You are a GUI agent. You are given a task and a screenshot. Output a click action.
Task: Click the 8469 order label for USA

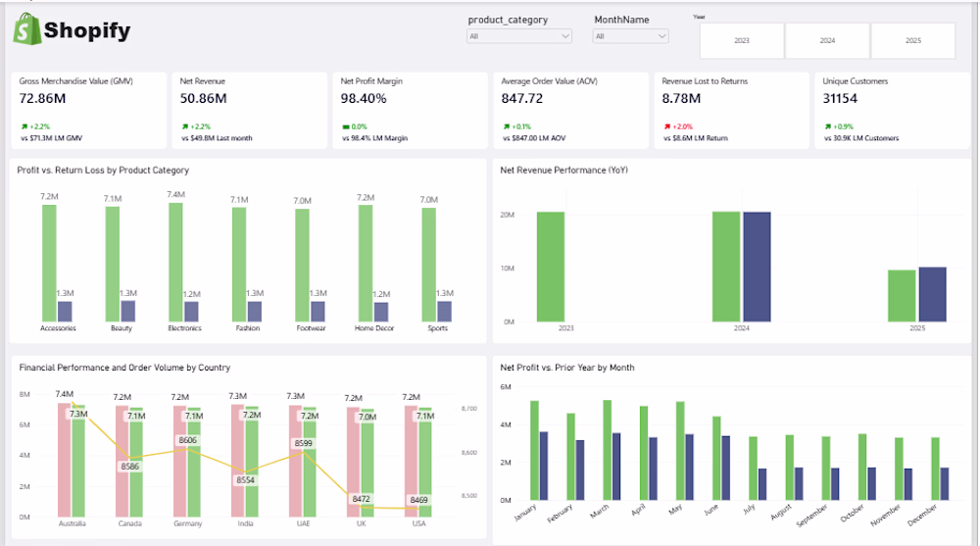click(418, 500)
